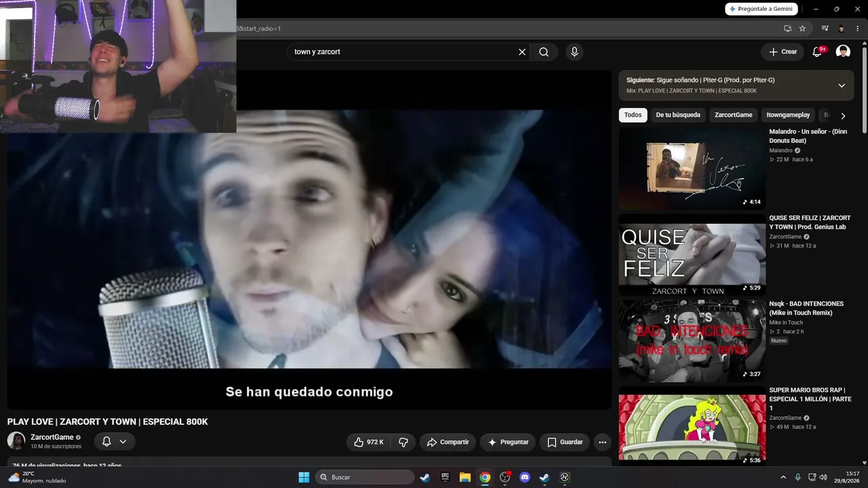
Task: Open QUISE SER FELIZ video thumbnail
Action: (692, 255)
